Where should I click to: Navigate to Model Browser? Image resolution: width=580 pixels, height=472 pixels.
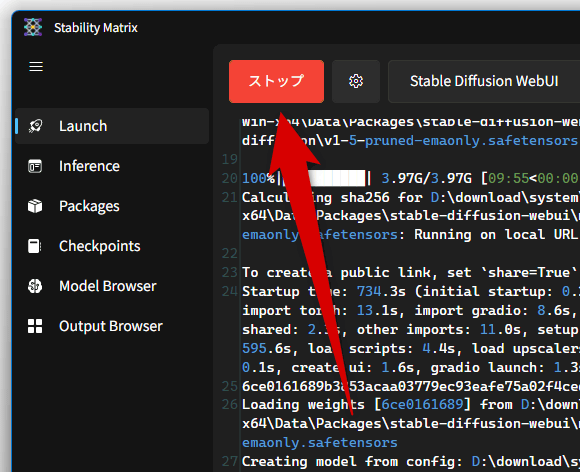(112, 286)
